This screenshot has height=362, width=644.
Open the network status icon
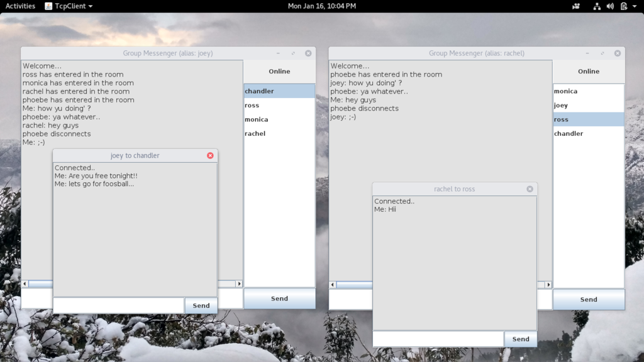[x=597, y=6]
